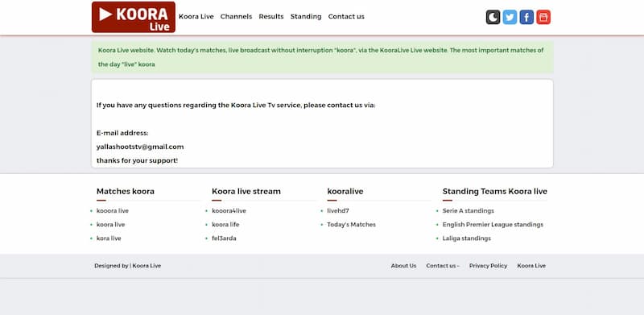644x315 pixels.
Task: Click the Koora Live logo
Action: (x=134, y=17)
